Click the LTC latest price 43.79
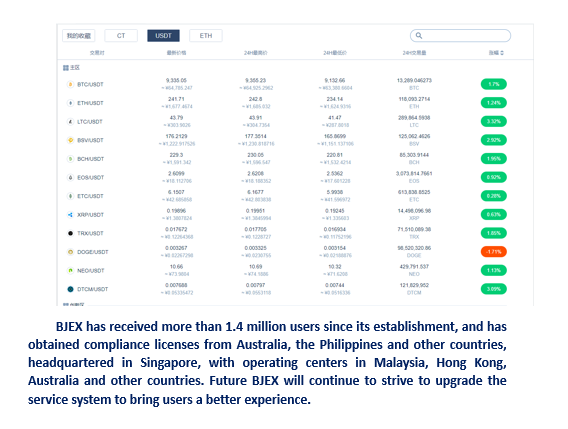This screenshot has height=429, width=568. (x=176, y=118)
